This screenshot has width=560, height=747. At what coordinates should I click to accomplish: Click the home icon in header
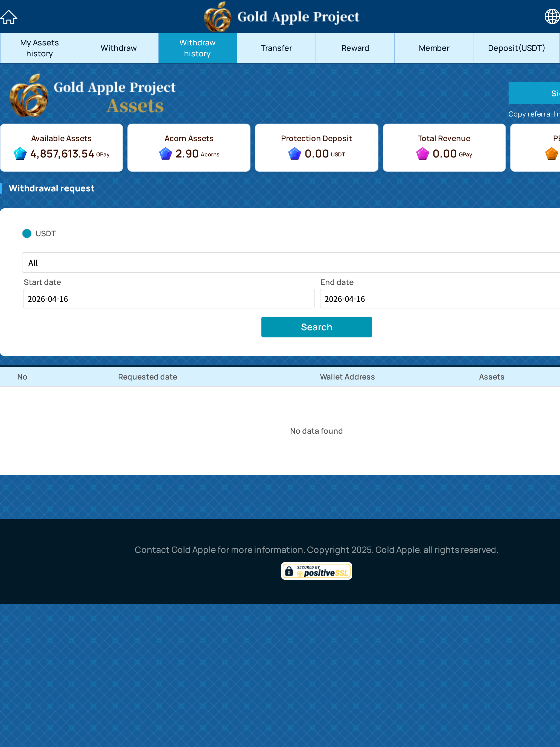[x=9, y=17]
